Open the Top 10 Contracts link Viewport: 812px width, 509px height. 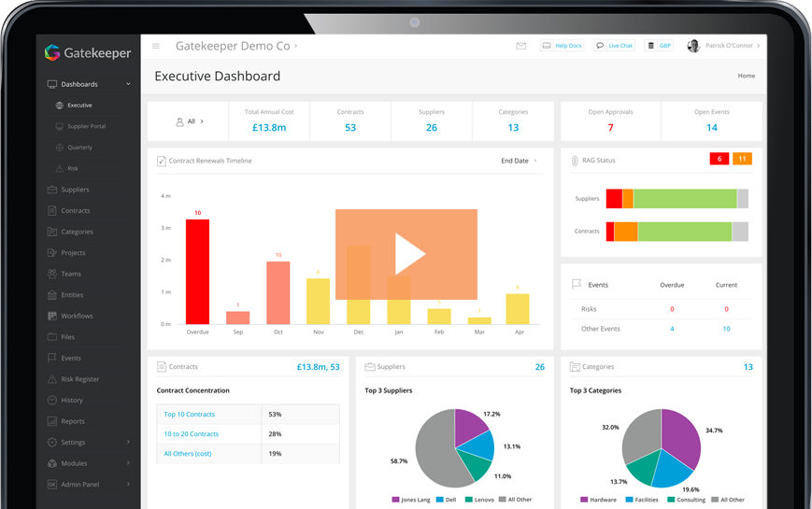[x=190, y=414]
